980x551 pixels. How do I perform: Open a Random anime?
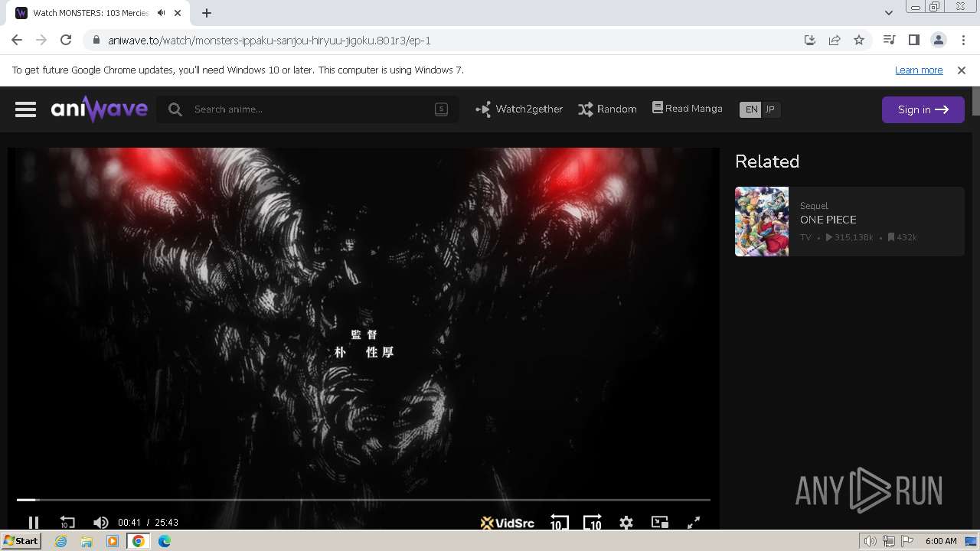click(607, 109)
